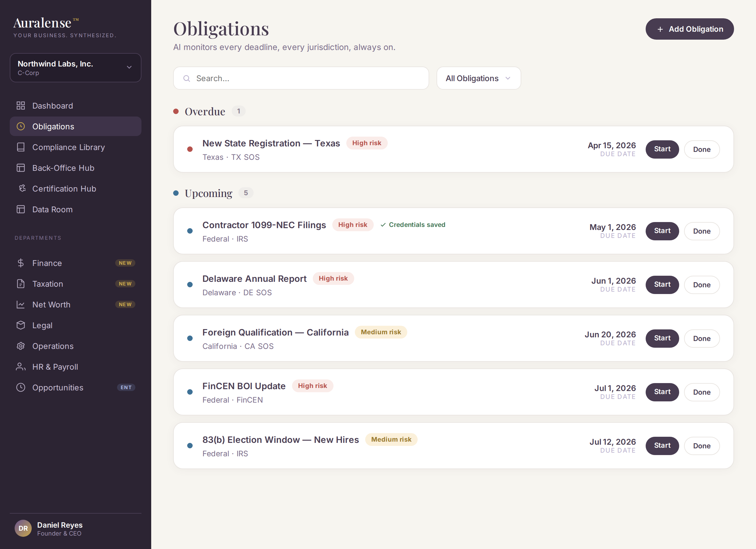756x549 pixels.
Task: Click the red status dot on Texas registration
Action: (190, 149)
